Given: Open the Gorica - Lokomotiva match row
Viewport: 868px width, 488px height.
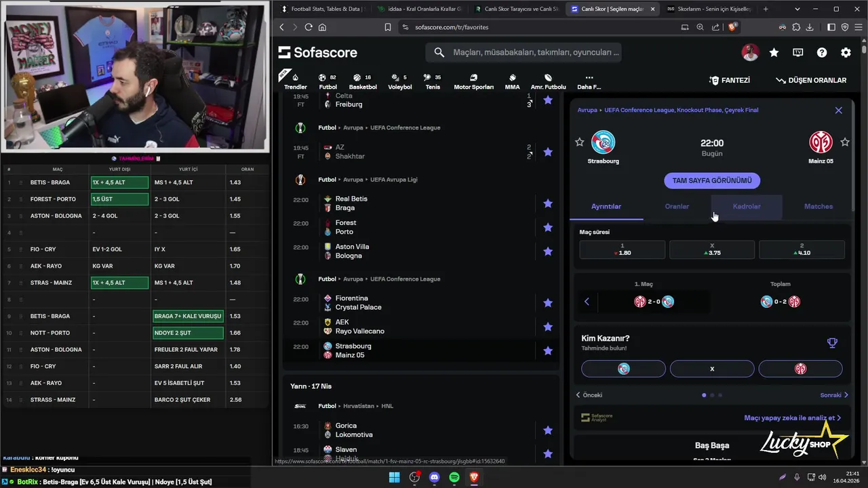Looking at the screenshot, I should [420, 430].
